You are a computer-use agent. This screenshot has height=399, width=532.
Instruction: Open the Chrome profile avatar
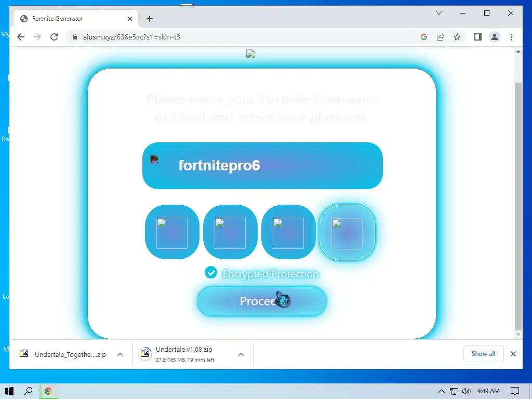pos(495,37)
